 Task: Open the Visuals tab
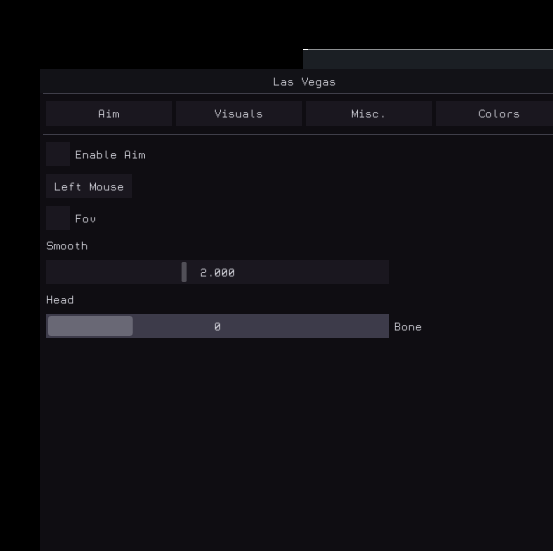coord(239,114)
